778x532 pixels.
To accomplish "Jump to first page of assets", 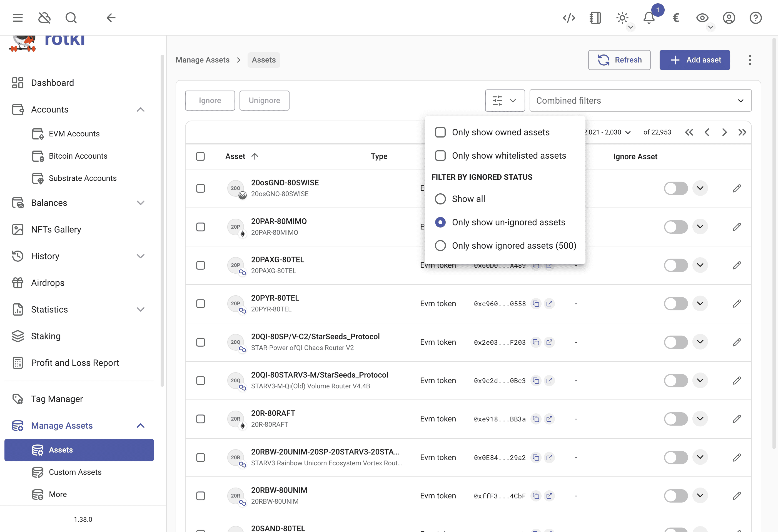I will coord(689,132).
